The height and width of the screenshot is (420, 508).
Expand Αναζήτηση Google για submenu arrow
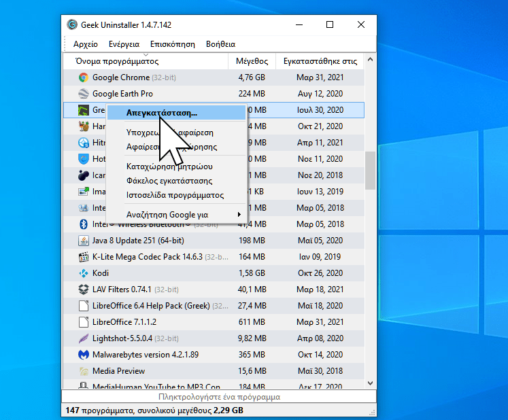click(239, 214)
